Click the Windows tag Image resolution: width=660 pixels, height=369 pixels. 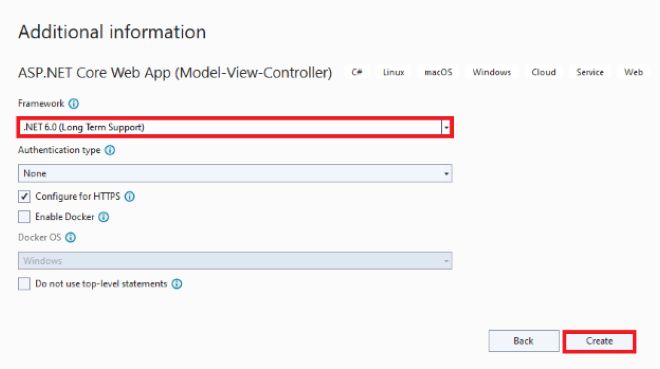492,72
